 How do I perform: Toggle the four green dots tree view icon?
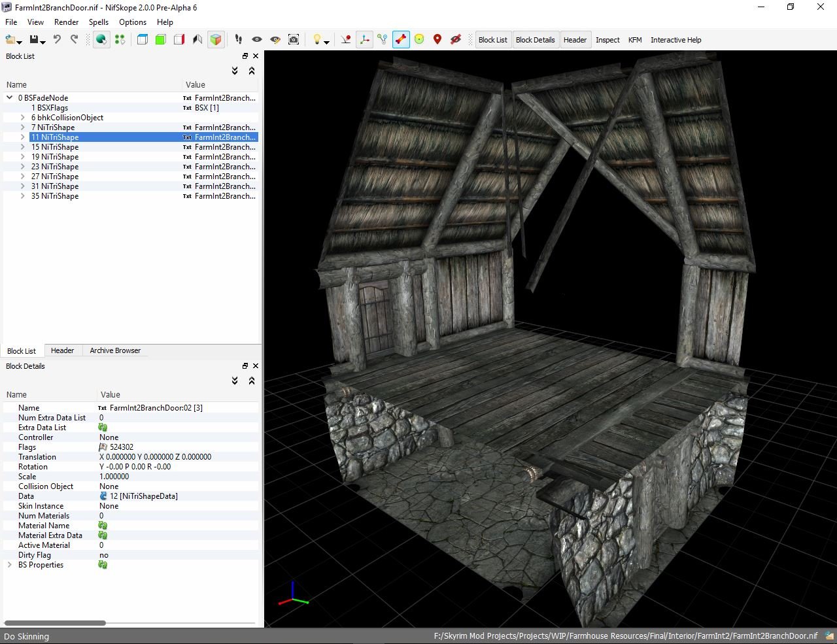coord(120,40)
